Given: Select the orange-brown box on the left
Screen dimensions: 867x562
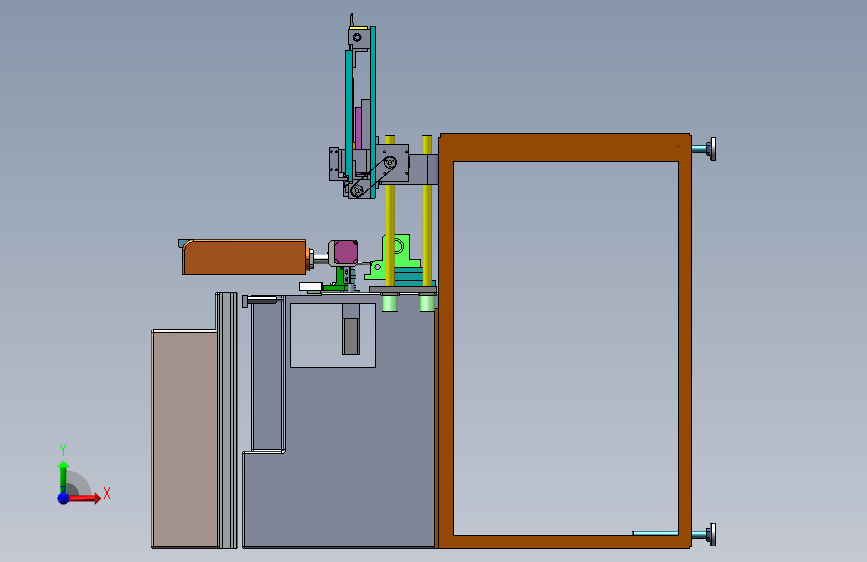Looking at the screenshot, I should click(244, 257).
